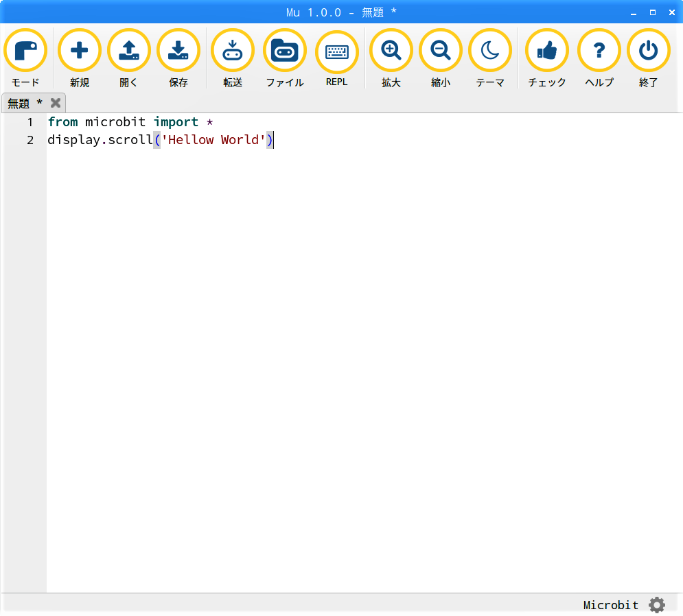683x616 pixels.
Task: Flash code to micro:bit via 転送
Action: (x=232, y=58)
